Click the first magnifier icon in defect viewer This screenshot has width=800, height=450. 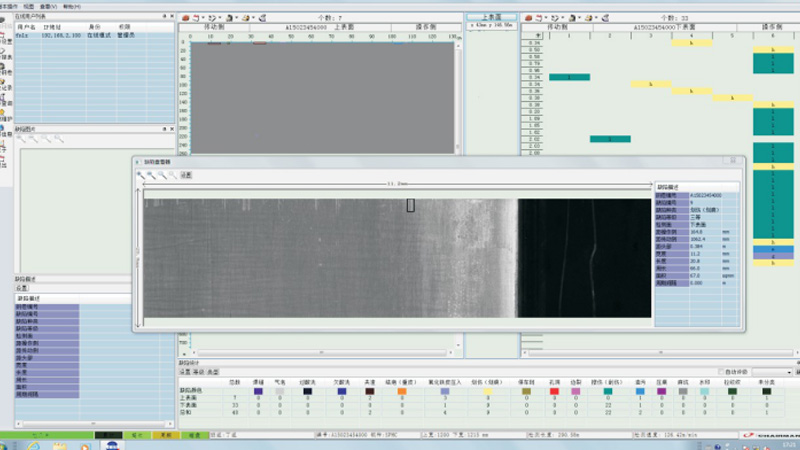(x=141, y=175)
